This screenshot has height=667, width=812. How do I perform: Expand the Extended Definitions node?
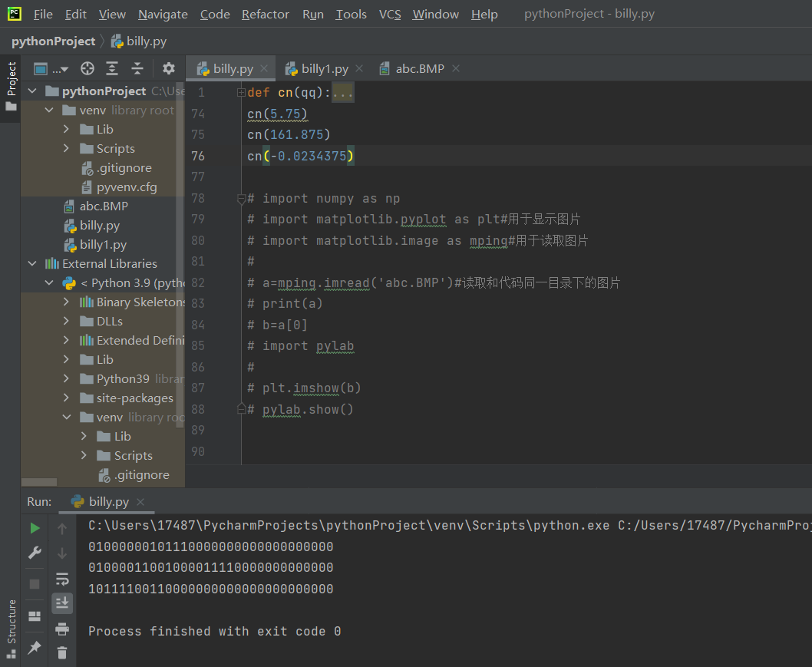tap(66, 340)
